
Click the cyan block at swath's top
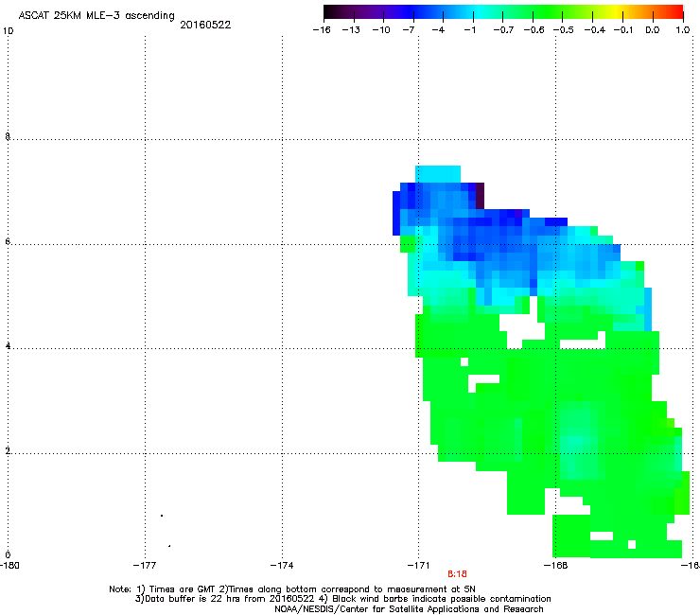coord(438,174)
